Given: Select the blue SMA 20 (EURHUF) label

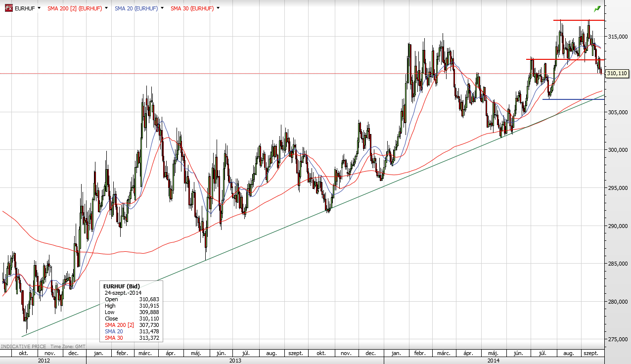Looking at the screenshot, I should point(136,8).
